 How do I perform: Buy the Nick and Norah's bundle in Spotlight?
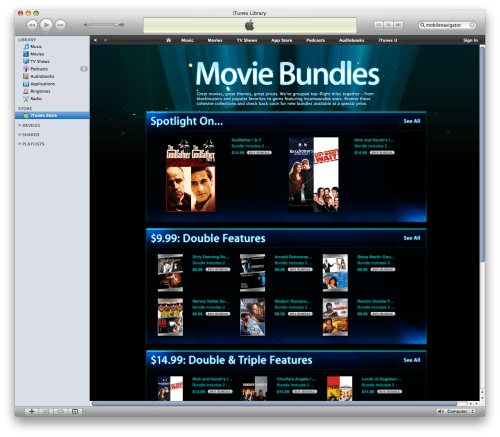pos(382,153)
